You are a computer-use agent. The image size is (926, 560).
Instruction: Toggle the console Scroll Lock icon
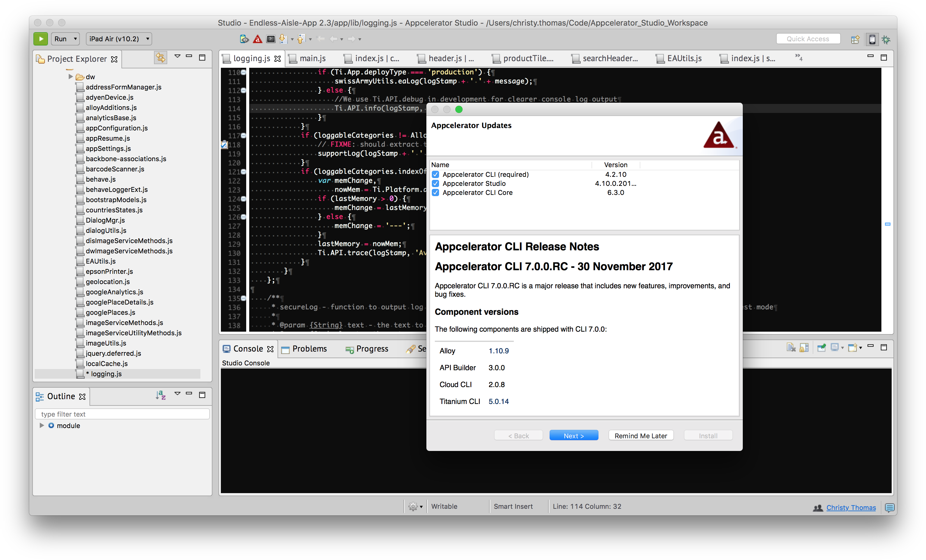(x=804, y=348)
